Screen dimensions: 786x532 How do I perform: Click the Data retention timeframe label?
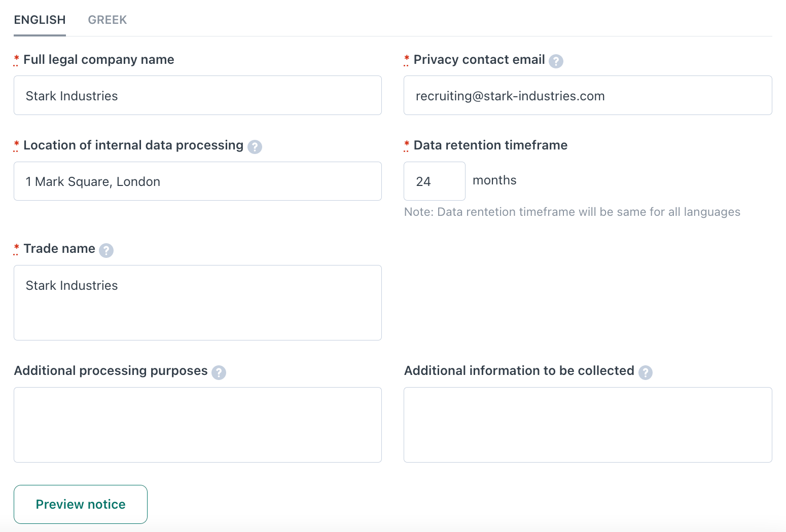490,145
